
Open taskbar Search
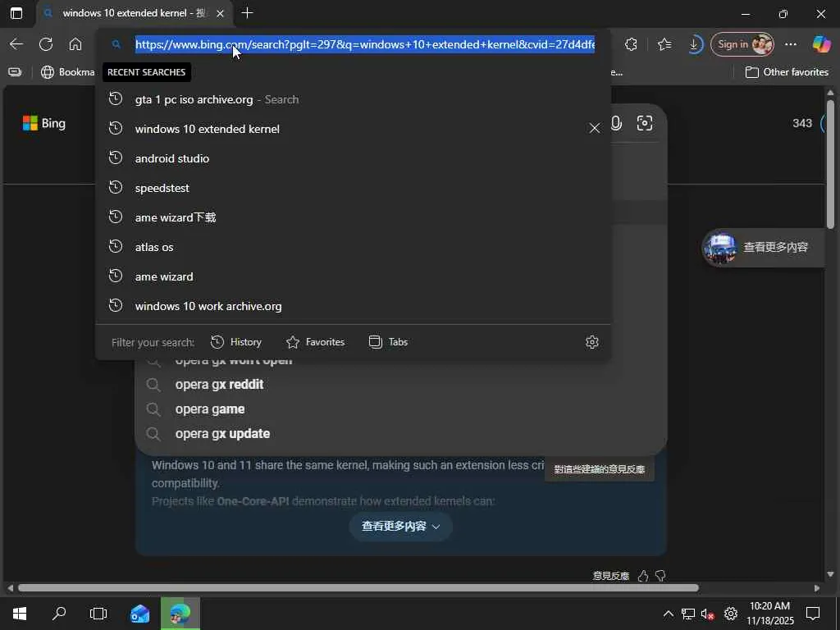[59, 614]
